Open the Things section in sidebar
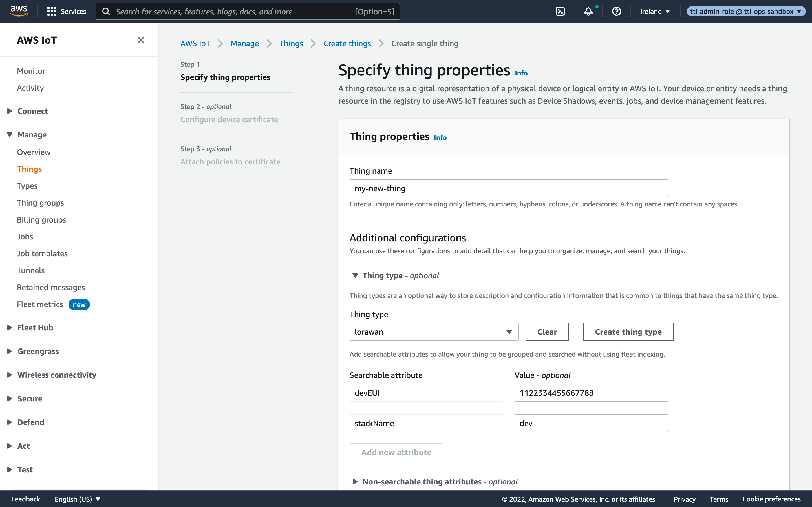 [29, 169]
